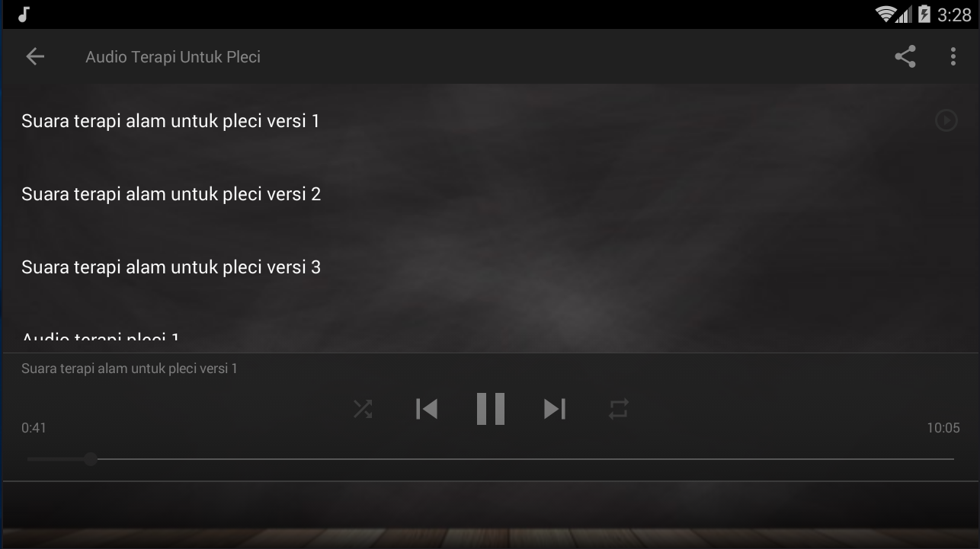Click the seek bar thumb handle
Viewport: 980px width, 549px height.
click(91, 459)
